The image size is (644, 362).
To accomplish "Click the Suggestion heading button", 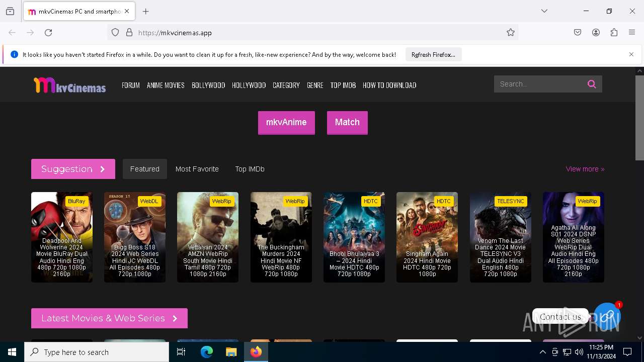I will [x=73, y=169].
